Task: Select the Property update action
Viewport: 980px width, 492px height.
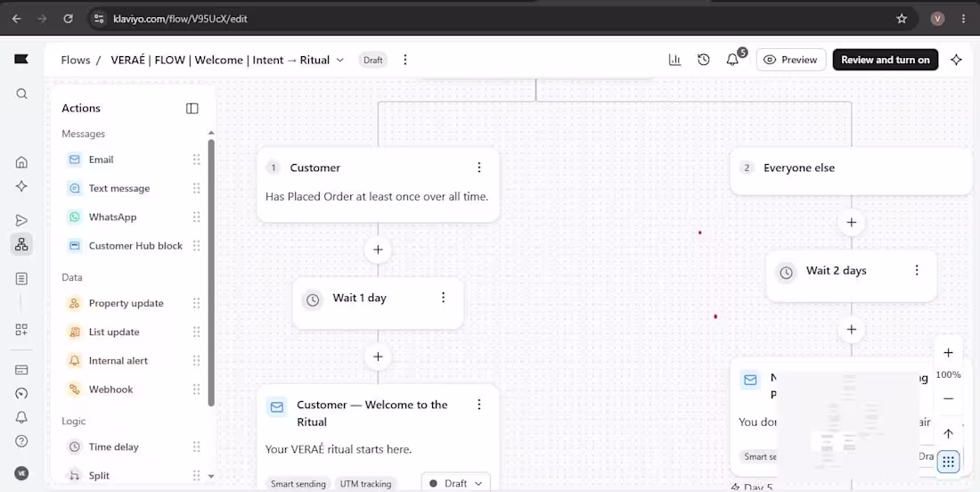Action: pos(133,303)
